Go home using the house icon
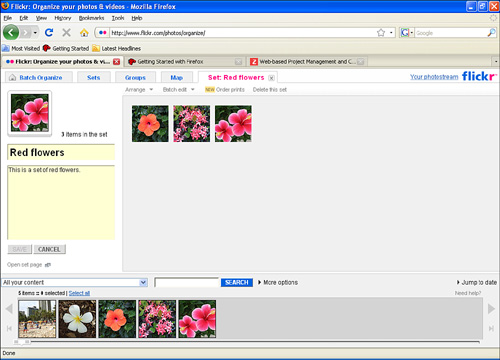The height and width of the screenshot is (360, 500). pyautogui.click(x=84, y=32)
